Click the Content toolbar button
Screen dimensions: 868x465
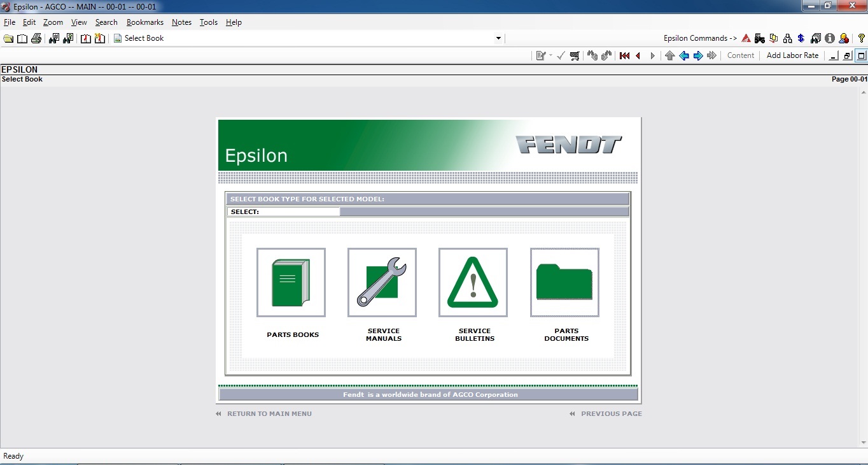tap(741, 55)
